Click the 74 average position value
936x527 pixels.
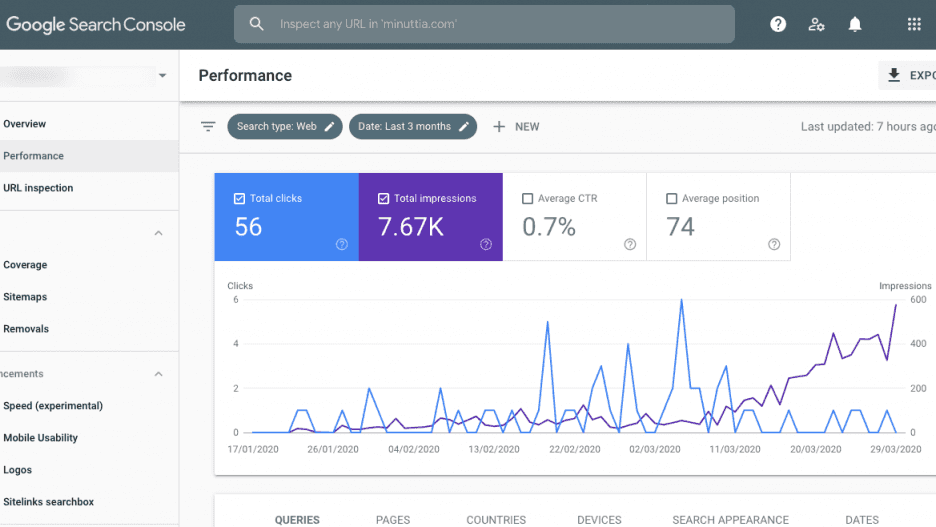pyautogui.click(x=681, y=227)
